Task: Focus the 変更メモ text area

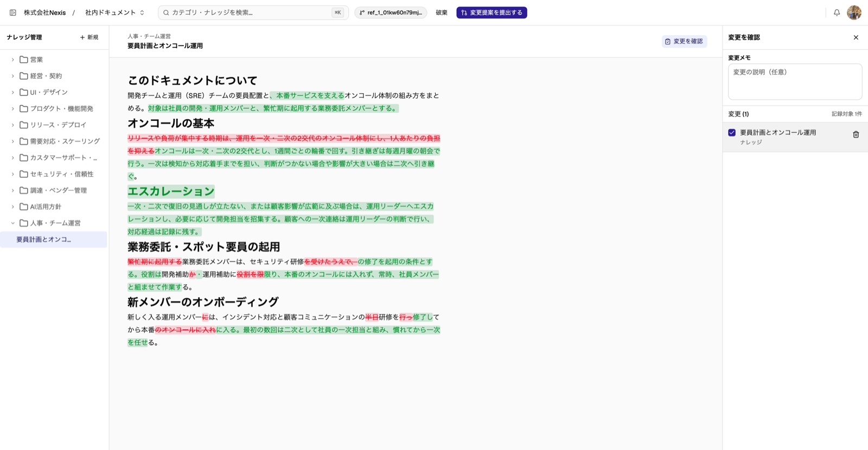Action: [x=795, y=82]
